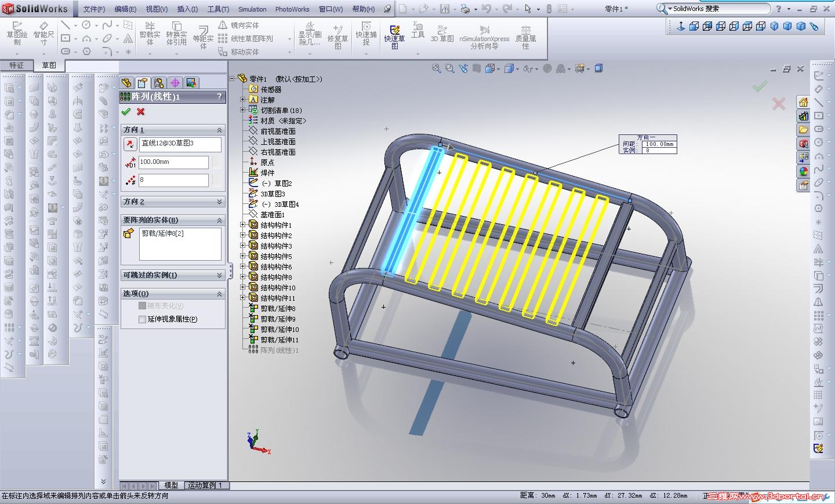The height and width of the screenshot is (504, 835).
Task: Open the DimXpertManager crosshair tab icon
Action: 175,83
